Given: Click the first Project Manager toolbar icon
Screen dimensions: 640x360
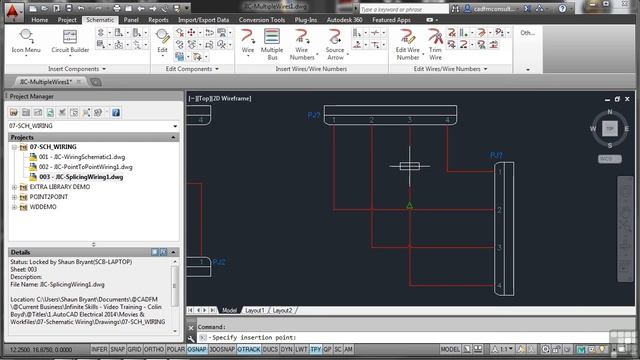Looking at the screenshot, I should tap(14, 113).
